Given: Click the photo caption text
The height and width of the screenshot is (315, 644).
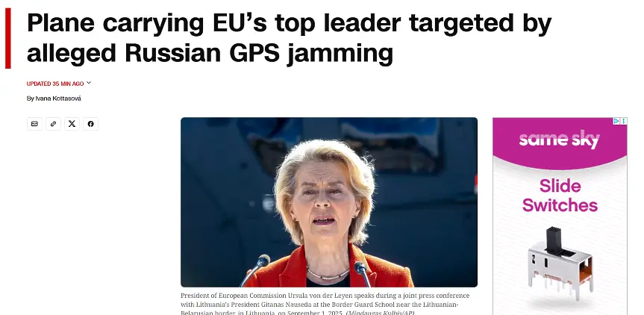Looking at the screenshot, I should (x=325, y=305).
